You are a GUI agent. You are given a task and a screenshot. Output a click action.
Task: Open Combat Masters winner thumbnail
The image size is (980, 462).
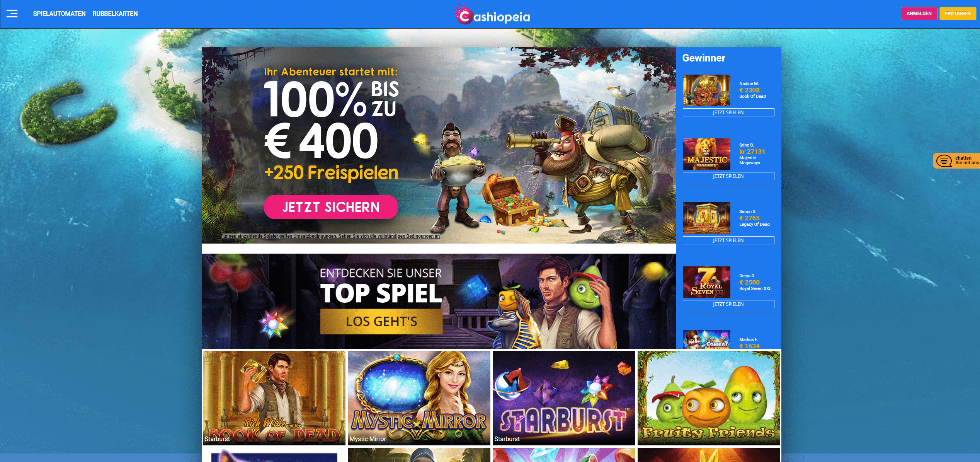pos(706,339)
